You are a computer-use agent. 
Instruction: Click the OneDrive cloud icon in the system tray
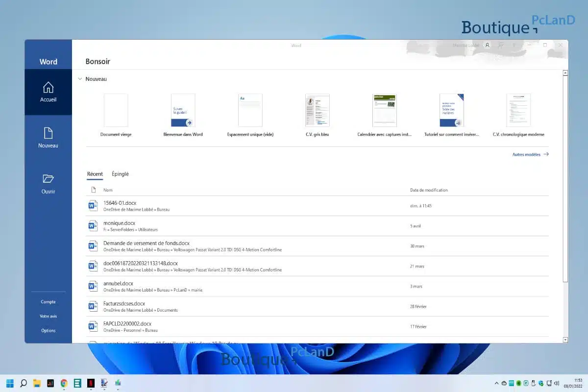[504, 383]
